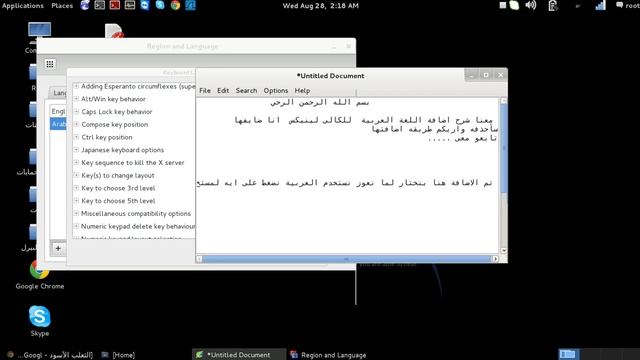Image resolution: width=640 pixels, height=360 pixels.
Task: Switch to Region and Language in taskbar
Action: (328, 355)
